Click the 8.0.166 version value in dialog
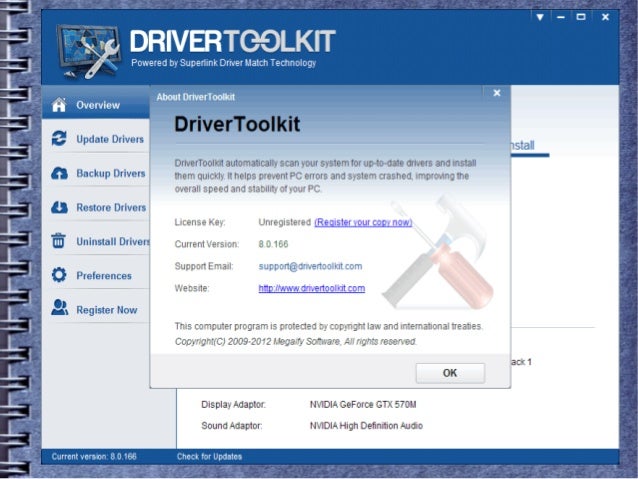Viewport: 638px width, 479px height. pos(273,244)
